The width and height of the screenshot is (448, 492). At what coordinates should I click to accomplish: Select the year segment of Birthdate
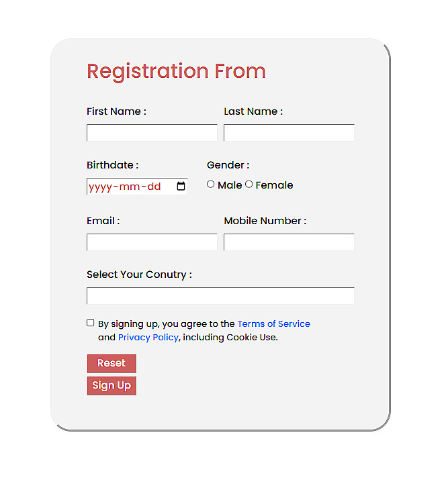pyautogui.click(x=99, y=187)
